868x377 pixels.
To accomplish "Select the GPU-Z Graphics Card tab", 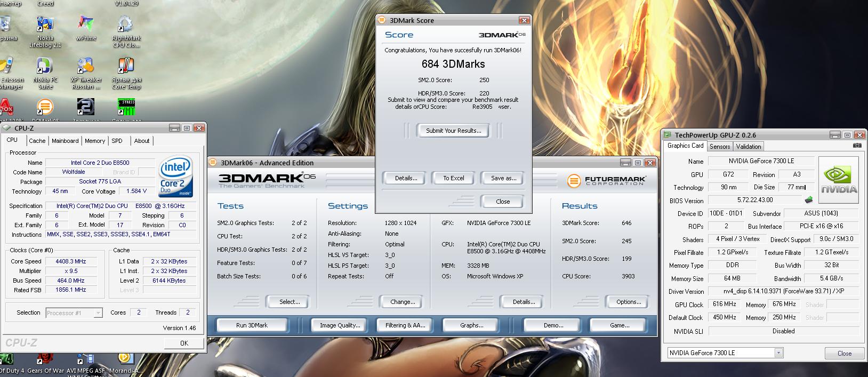I will (x=685, y=146).
